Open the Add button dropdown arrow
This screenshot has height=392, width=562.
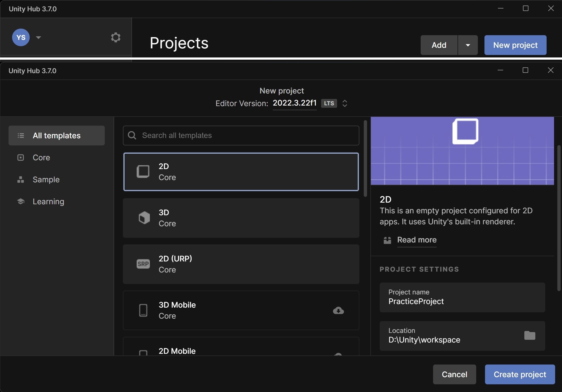[468, 45]
